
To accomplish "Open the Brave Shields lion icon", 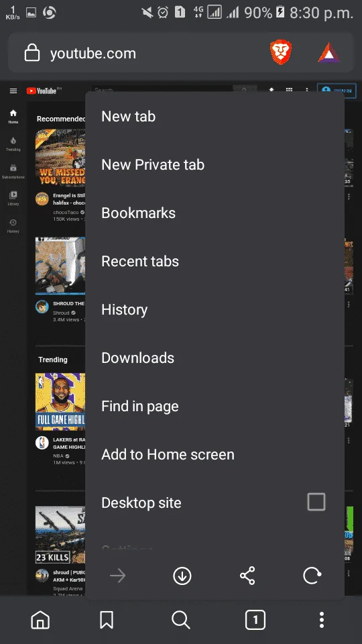I will (281, 52).
